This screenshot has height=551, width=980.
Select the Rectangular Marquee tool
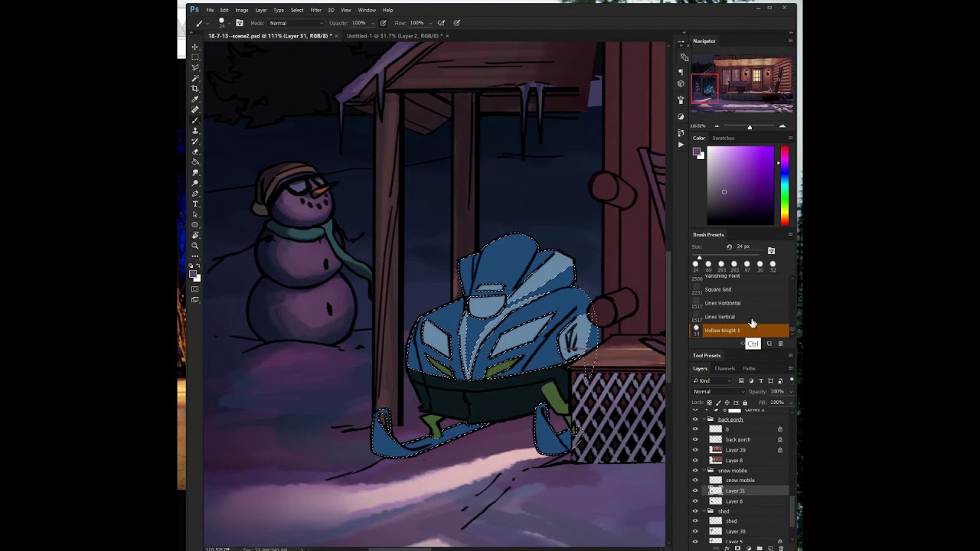[194, 57]
